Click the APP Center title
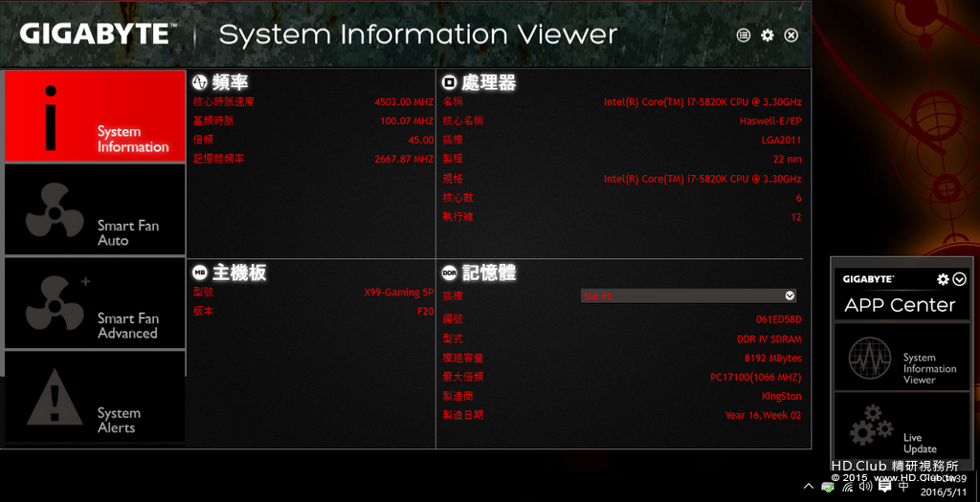This screenshot has width=980, height=502. click(900, 305)
